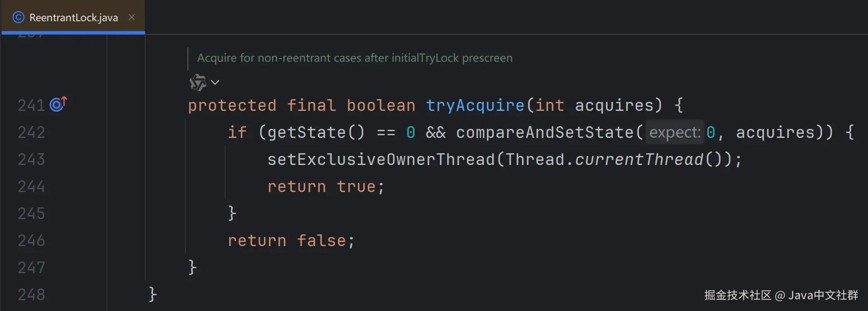
Task: Click the rendered doc comment above tryAcquire
Action: tap(355, 58)
